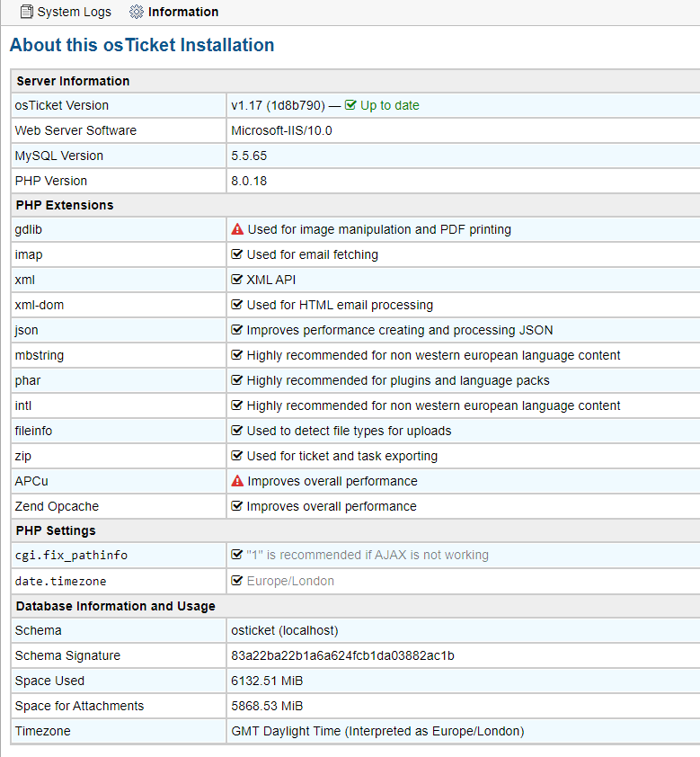
Task: Click the zip extension checkmark icon
Action: (x=237, y=456)
